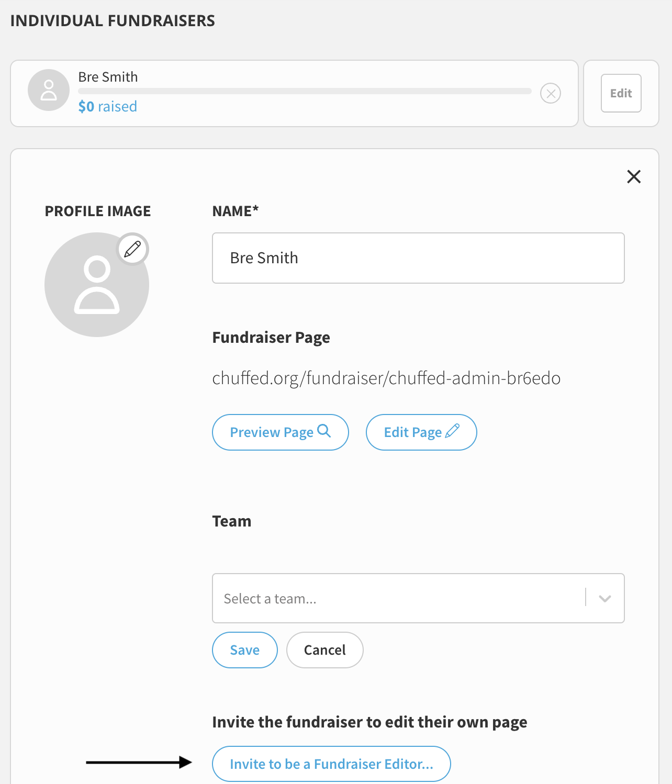The width and height of the screenshot is (672, 784).
Task: Click the chuffed.org fundraiser URL text
Action: tap(386, 378)
